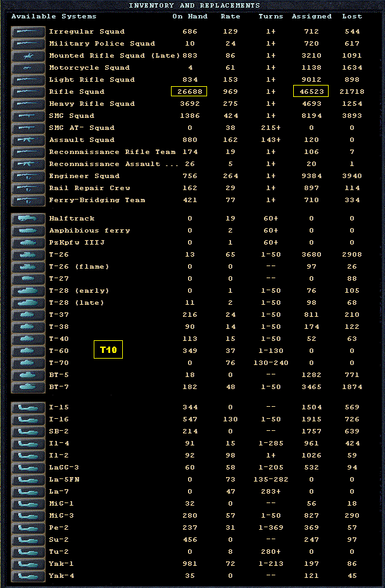This screenshot has height=588, width=385.
Task: Click the Su-2 on-hand value 456
Action: [190, 540]
